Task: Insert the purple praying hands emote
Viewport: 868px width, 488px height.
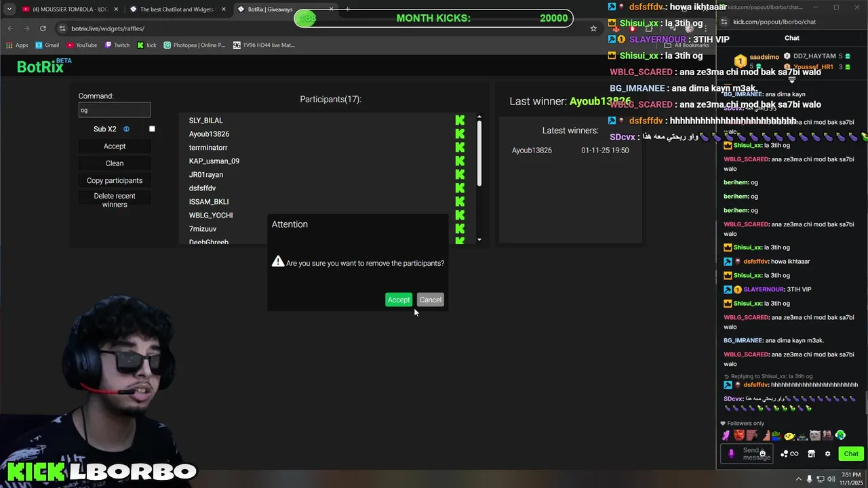Action: point(726,435)
